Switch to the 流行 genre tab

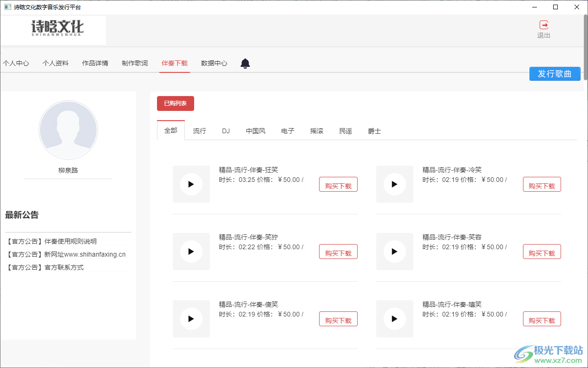tap(199, 131)
